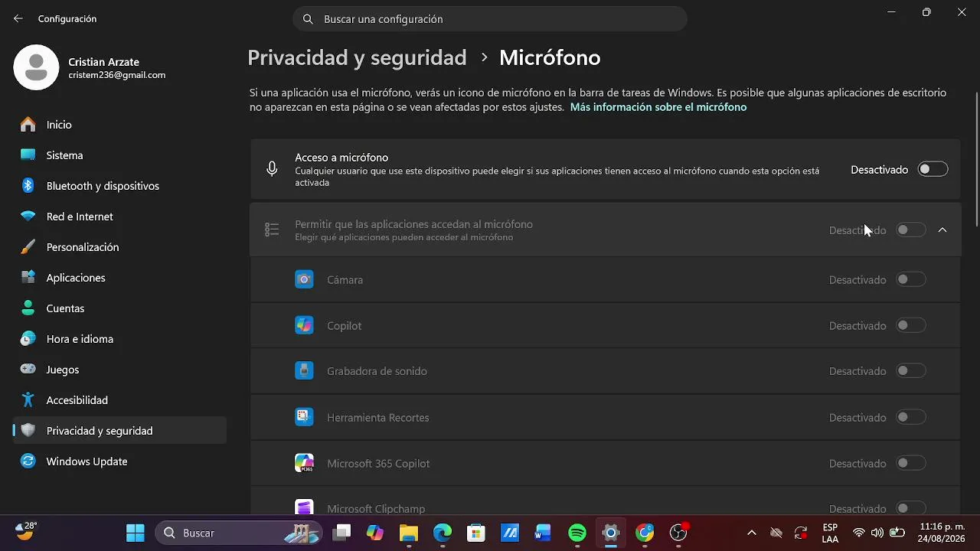This screenshot has height=551, width=980.
Task: Click the microphone icon beside Acceso a micrófono
Action: pyautogui.click(x=272, y=169)
